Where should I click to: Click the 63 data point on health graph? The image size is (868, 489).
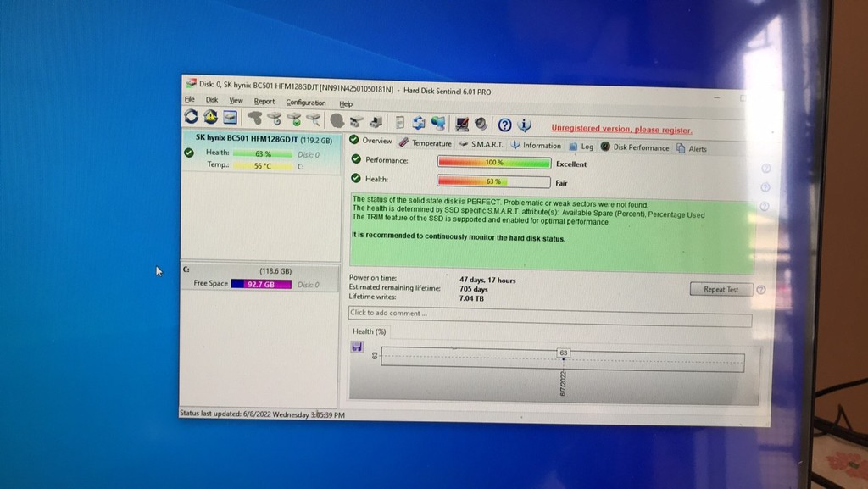coord(563,353)
